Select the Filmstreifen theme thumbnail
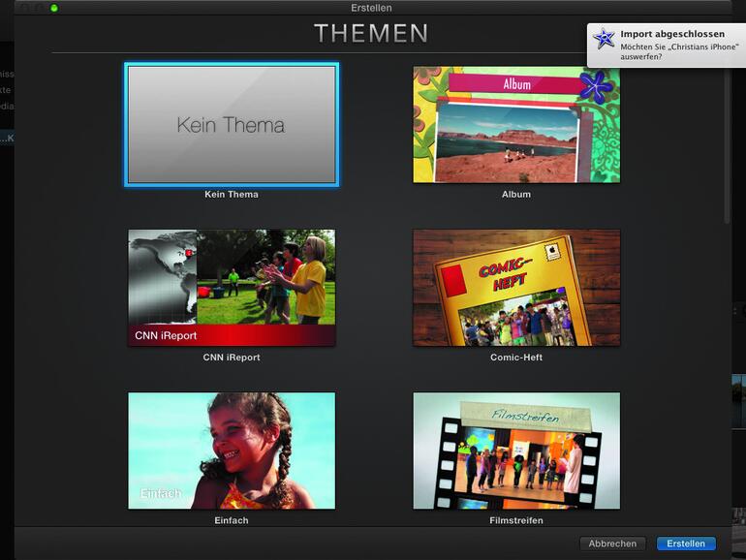The width and height of the screenshot is (746, 560). (516, 451)
